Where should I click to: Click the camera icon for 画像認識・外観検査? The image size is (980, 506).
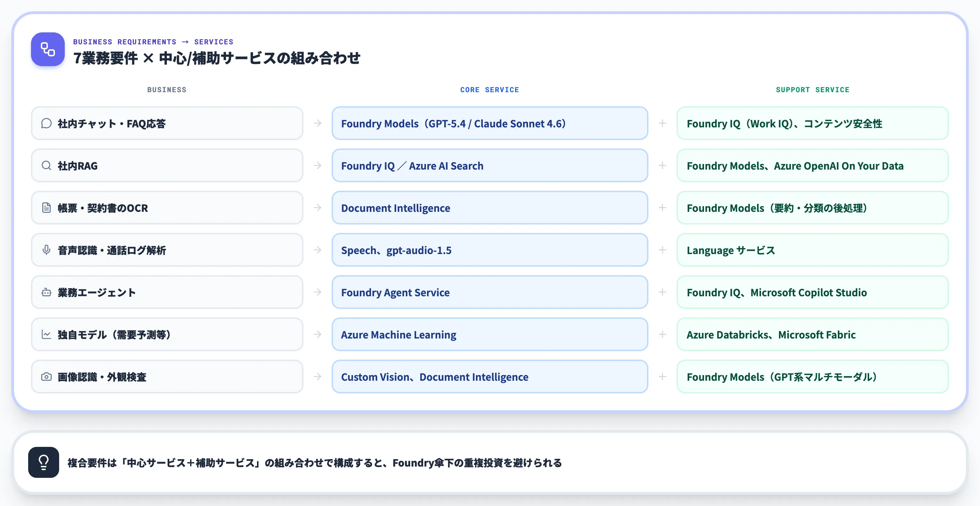point(46,377)
